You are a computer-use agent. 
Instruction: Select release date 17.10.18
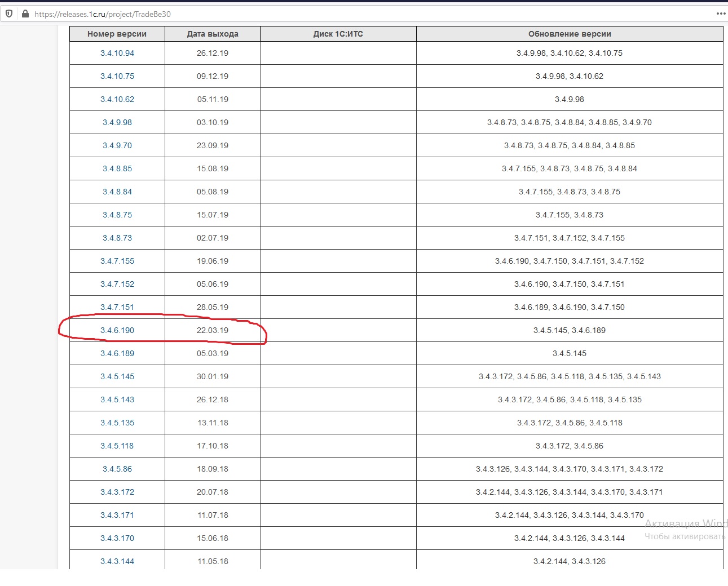click(x=213, y=446)
